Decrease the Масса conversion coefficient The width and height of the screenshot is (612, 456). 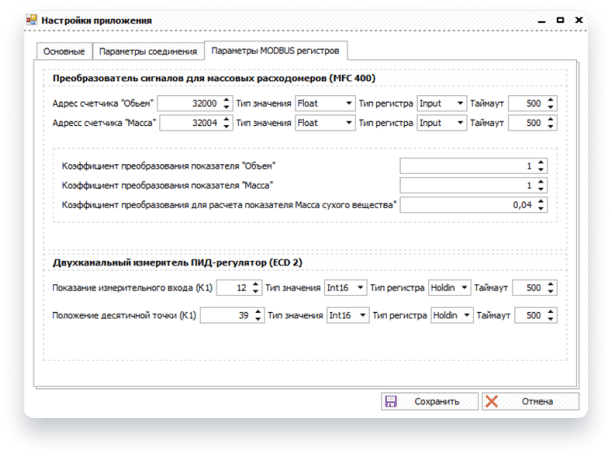tap(541, 189)
